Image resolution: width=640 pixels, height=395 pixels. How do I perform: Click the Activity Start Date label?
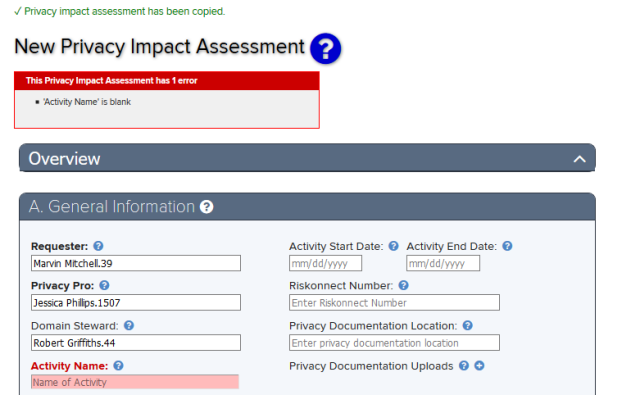coord(336,246)
